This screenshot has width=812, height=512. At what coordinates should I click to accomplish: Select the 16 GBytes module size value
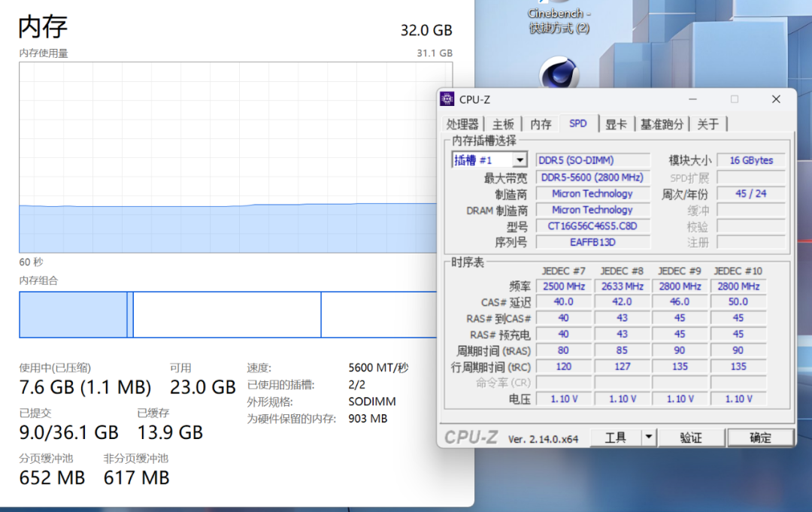[751, 160]
